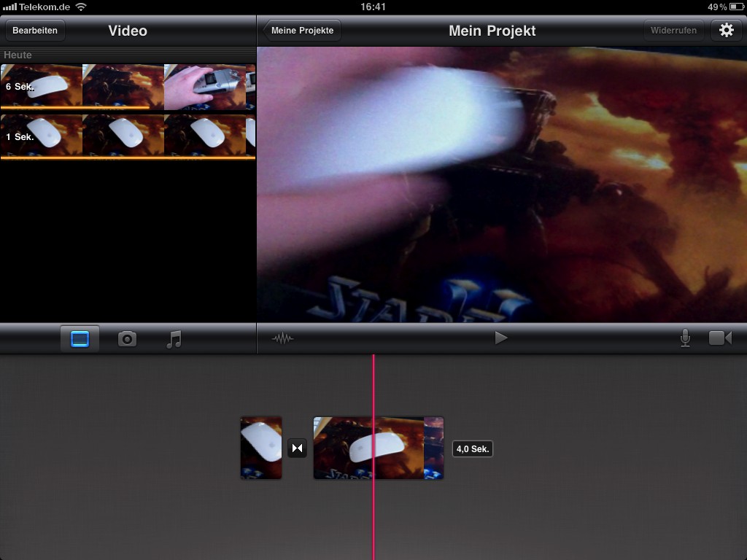
Task: Edit the transition icon between the clips
Action: 297,448
